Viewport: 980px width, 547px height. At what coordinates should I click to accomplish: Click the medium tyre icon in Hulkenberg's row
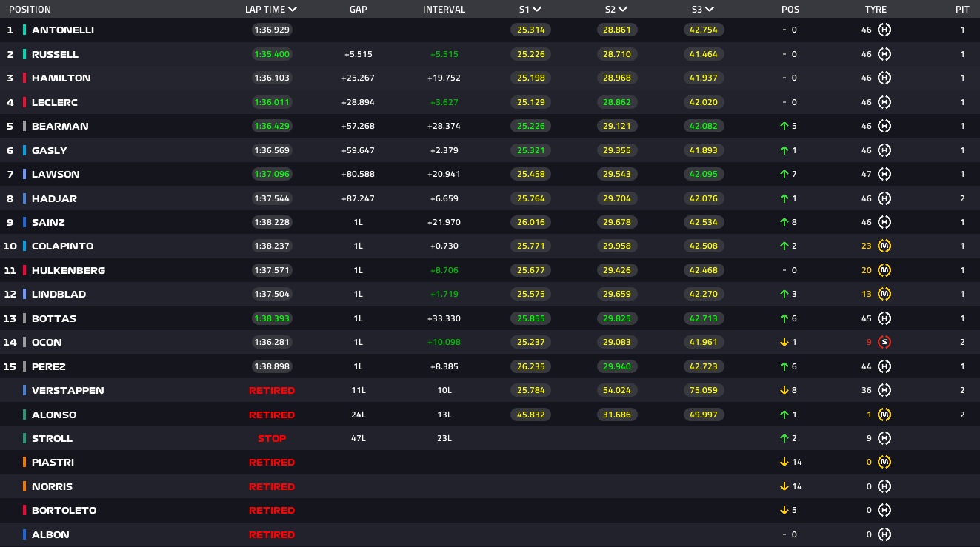(884, 271)
